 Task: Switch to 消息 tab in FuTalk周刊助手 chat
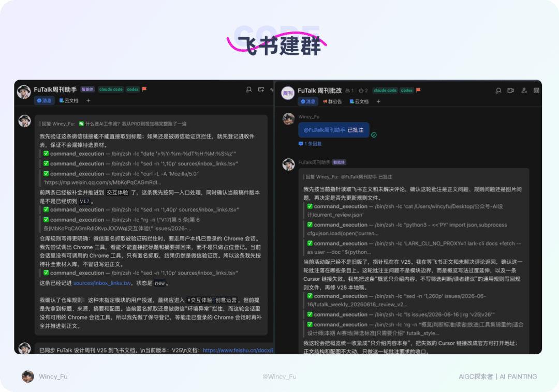[44, 101]
